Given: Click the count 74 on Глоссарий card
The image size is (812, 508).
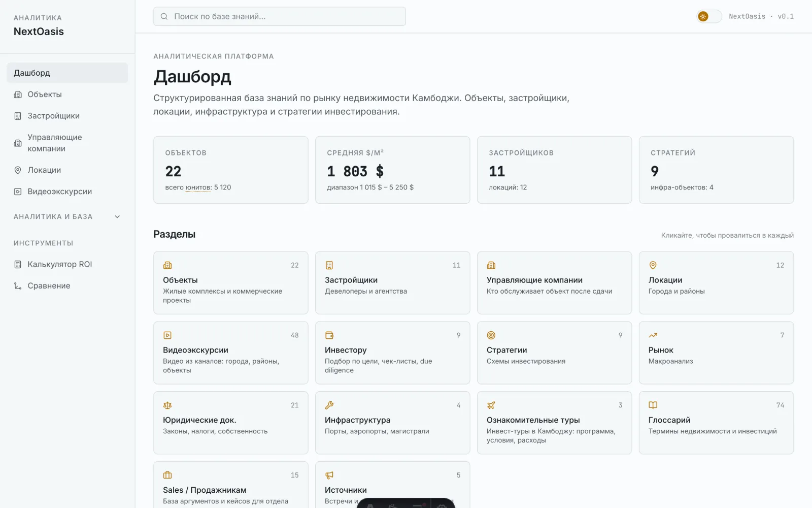Looking at the screenshot, I should point(780,405).
